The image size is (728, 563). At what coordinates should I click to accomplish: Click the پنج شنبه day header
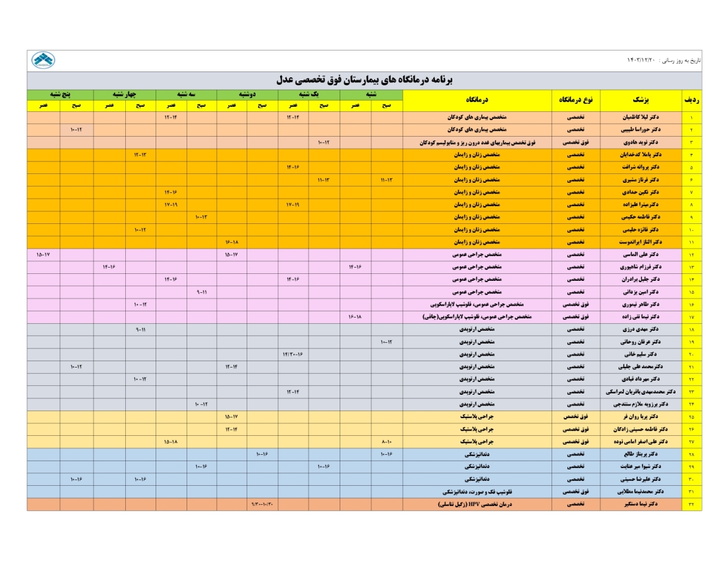tap(60, 95)
